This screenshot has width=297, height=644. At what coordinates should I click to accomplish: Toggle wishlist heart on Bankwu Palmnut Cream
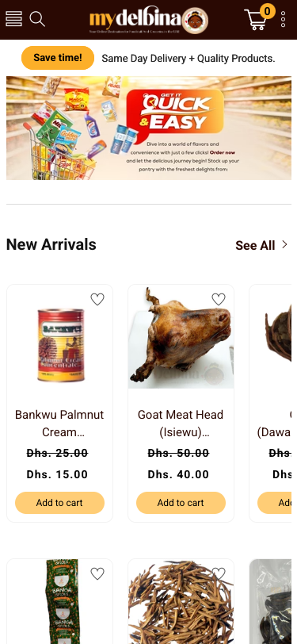tap(97, 300)
